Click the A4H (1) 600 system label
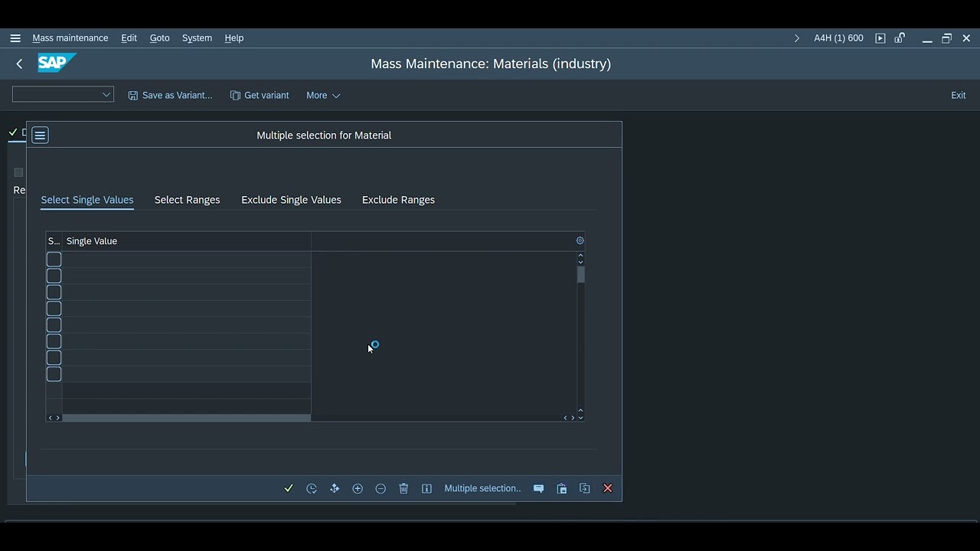 point(838,38)
